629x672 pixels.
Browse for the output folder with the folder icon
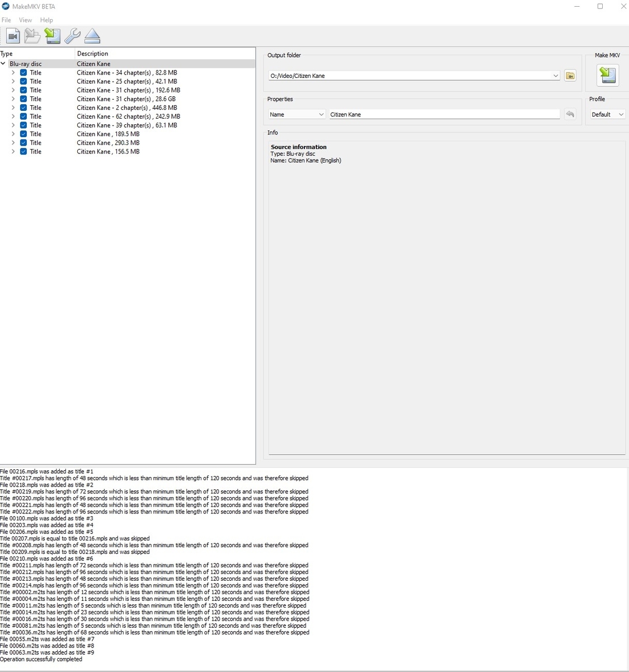click(x=570, y=76)
